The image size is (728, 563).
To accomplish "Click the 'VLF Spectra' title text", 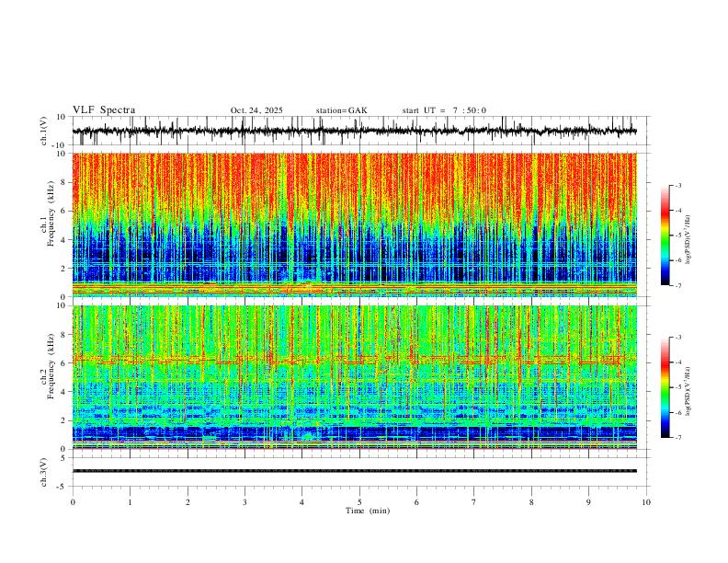I will 104,110.
